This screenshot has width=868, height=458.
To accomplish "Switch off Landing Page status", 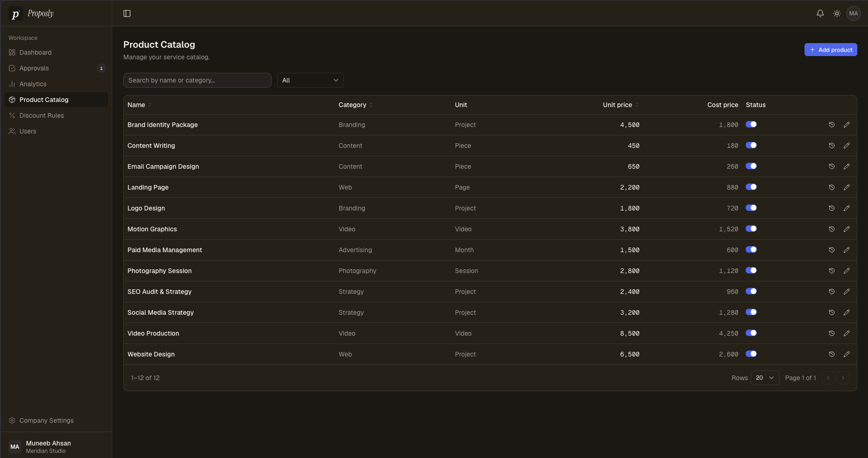I will click(x=751, y=187).
